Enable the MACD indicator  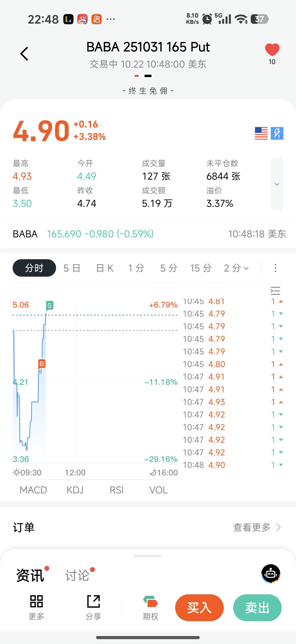pyautogui.click(x=33, y=490)
